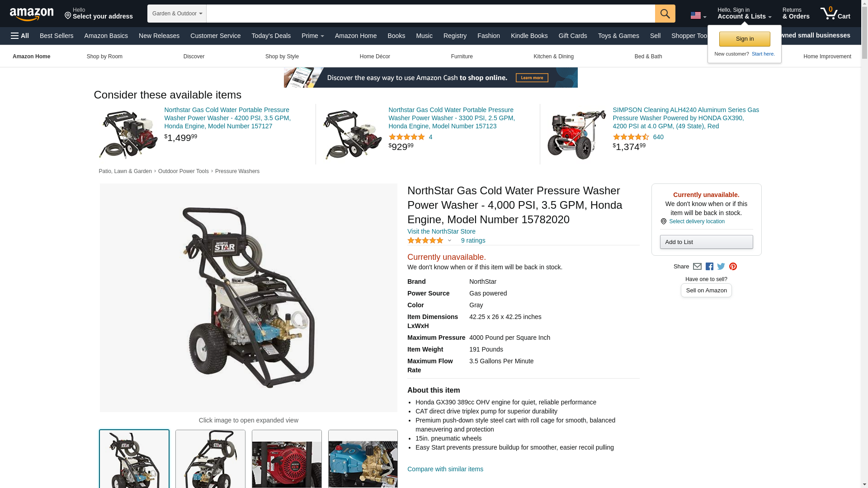
Task: Open the Amazon logo home link
Action: point(32,14)
